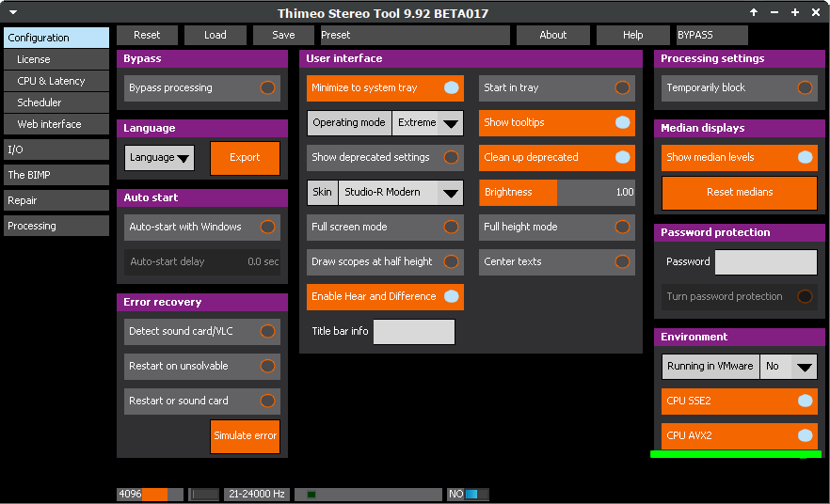Toggle Bypass processing
830x504 pixels.
[202, 87]
